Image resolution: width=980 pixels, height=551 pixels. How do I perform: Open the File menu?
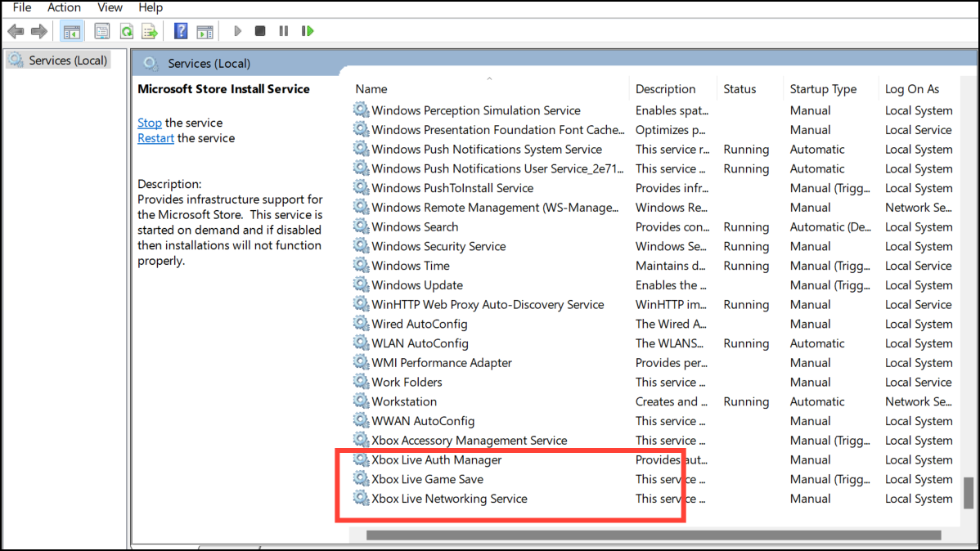(x=22, y=7)
